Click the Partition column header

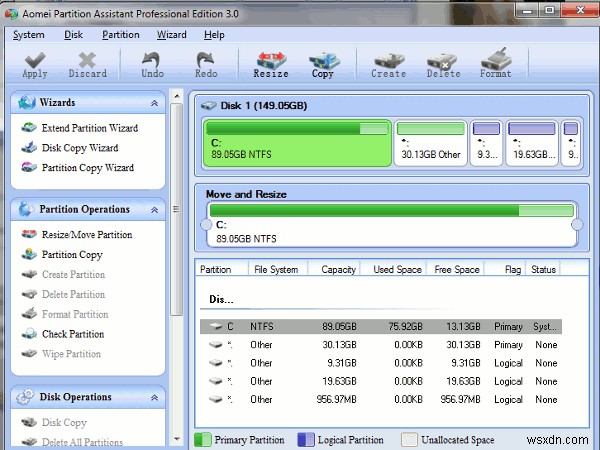tap(222, 269)
